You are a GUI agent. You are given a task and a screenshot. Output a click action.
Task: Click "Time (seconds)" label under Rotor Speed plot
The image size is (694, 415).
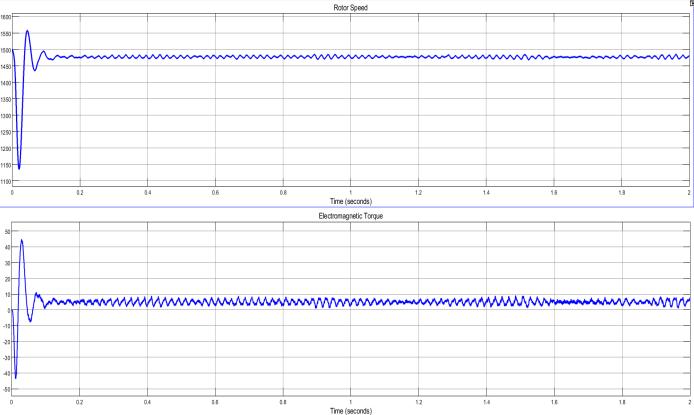pyautogui.click(x=351, y=201)
